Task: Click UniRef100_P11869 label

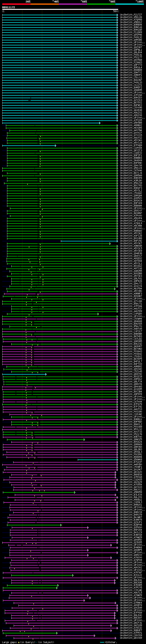Action: click(x=131, y=32)
